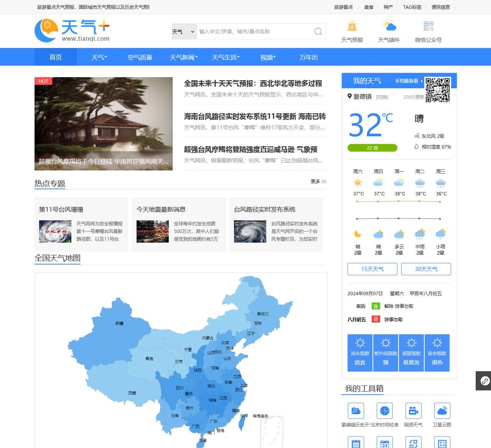
Task: Click the green 22 优 air quality bar
Action: [372, 148]
